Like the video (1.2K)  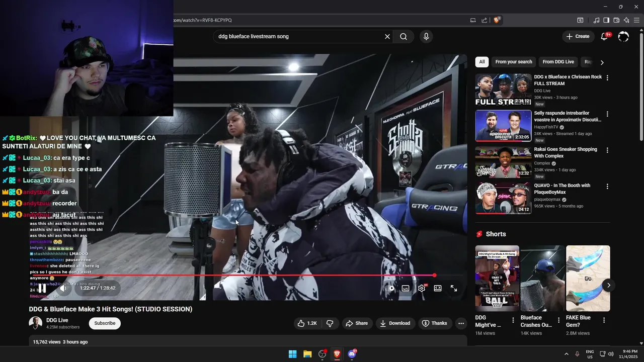307,323
